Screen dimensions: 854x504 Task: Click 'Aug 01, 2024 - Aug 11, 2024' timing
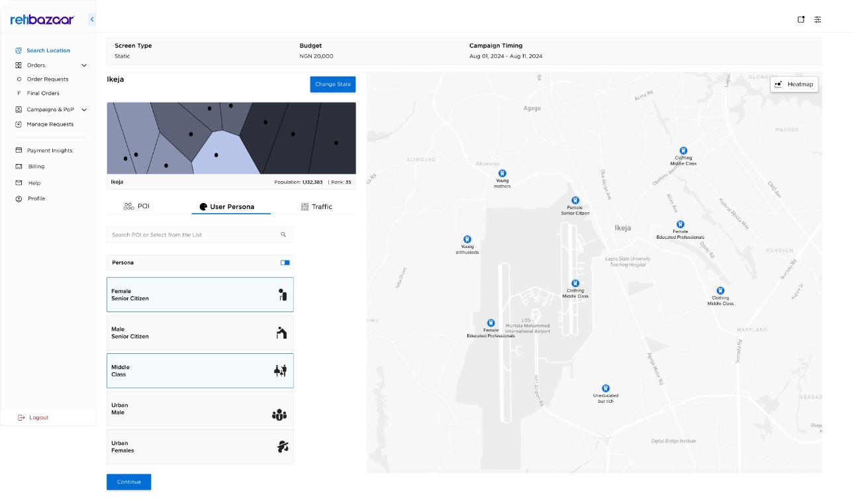[x=506, y=56]
